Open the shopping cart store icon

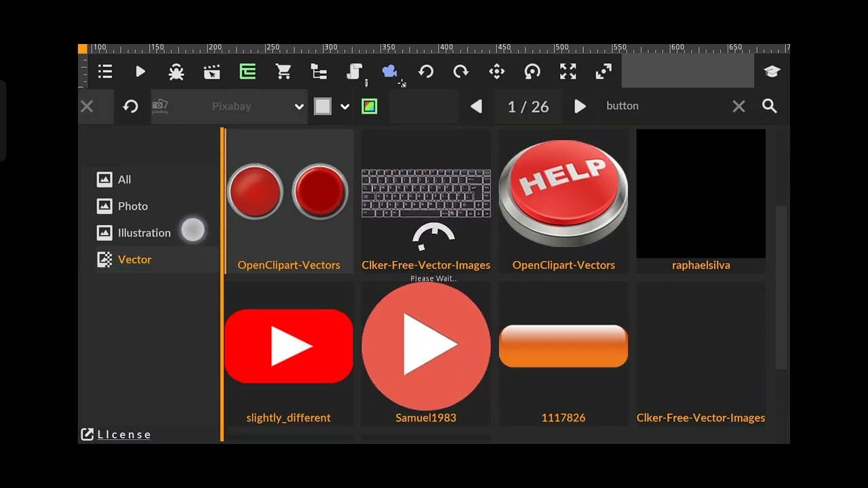(x=283, y=72)
